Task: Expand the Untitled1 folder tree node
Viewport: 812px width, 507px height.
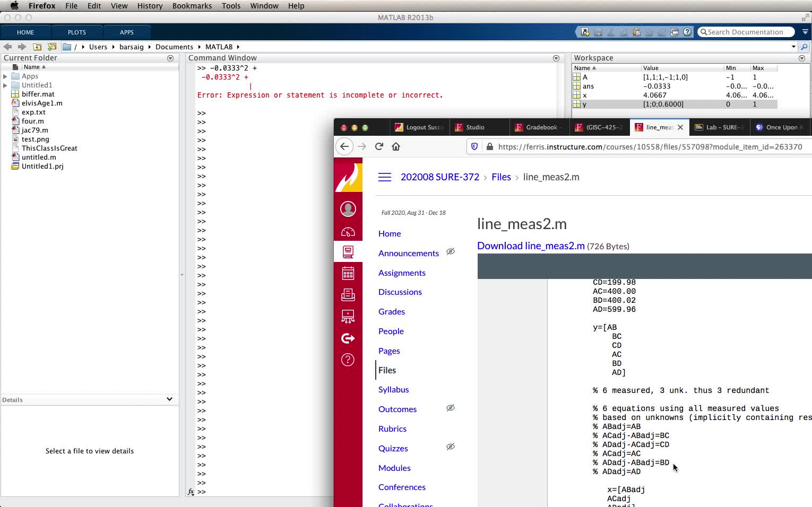Action: tap(5, 85)
